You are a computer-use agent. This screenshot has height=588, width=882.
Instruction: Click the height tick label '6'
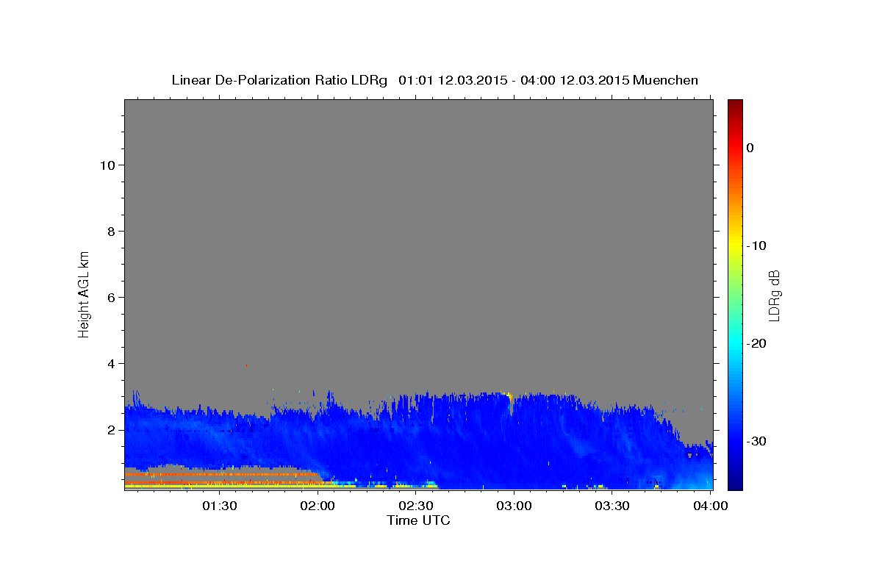110,297
